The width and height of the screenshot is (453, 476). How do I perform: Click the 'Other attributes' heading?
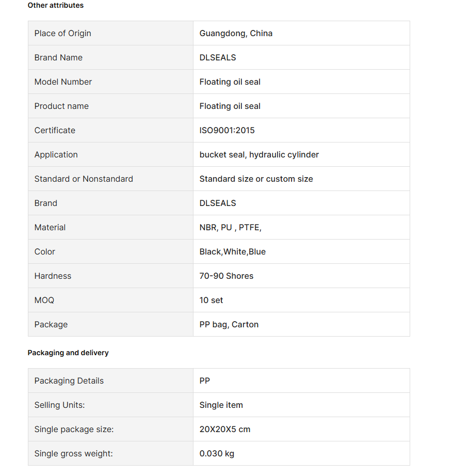click(55, 5)
